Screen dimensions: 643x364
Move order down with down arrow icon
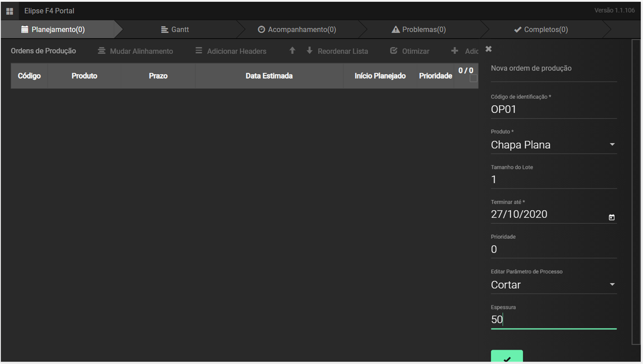(x=309, y=51)
